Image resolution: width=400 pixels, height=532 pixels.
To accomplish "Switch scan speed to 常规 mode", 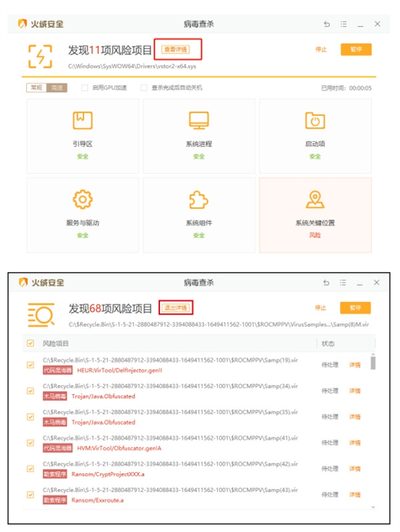I will point(36,88).
